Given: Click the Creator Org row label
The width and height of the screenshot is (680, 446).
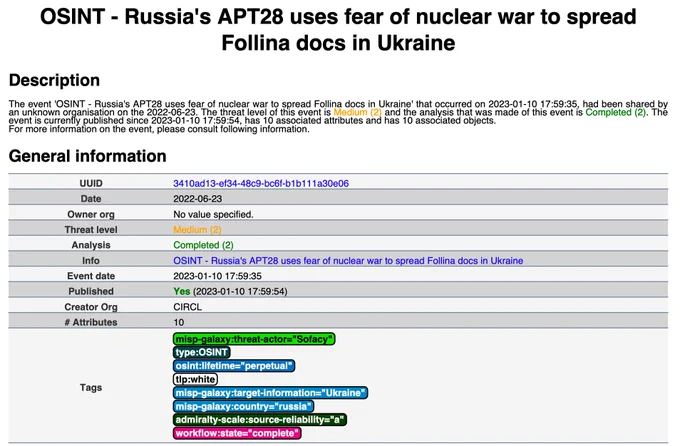Looking at the screenshot, I should coord(91,307).
